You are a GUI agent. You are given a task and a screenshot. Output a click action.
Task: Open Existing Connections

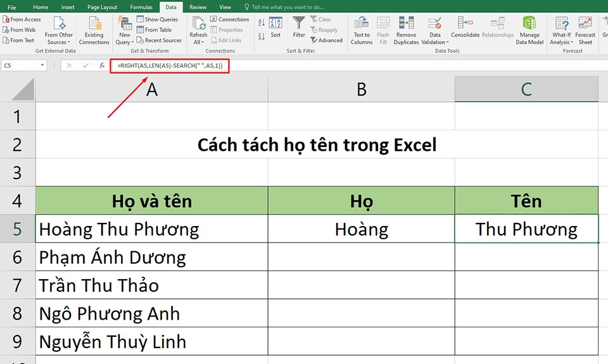click(x=94, y=30)
